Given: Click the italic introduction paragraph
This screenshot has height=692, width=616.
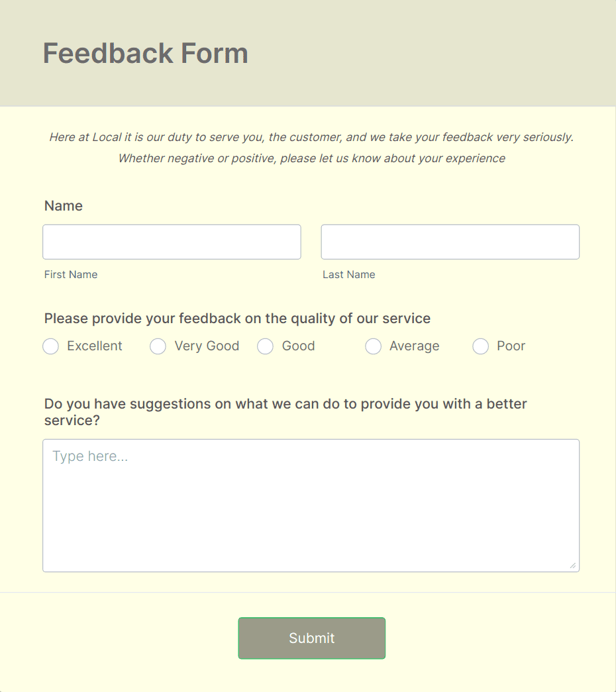Looking at the screenshot, I should tap(311, 147).
